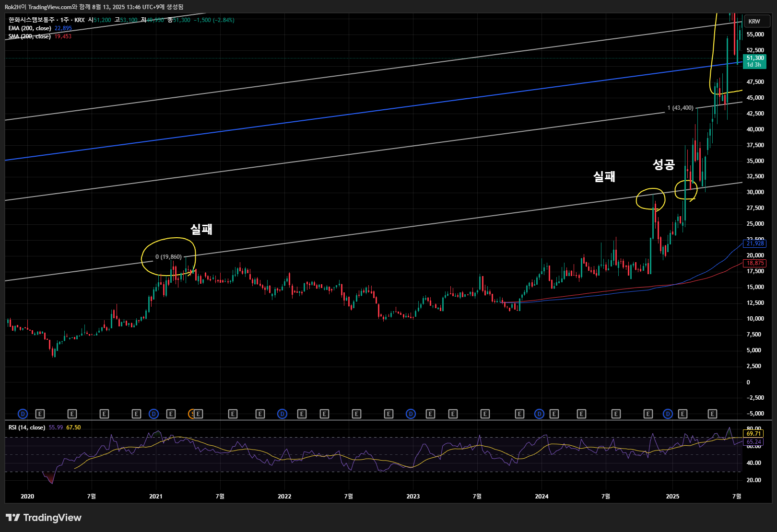Click the yellow 69.71 RSI value label
Screen dimensions: 777x532
pyautogui.click(x=753, y=434)
